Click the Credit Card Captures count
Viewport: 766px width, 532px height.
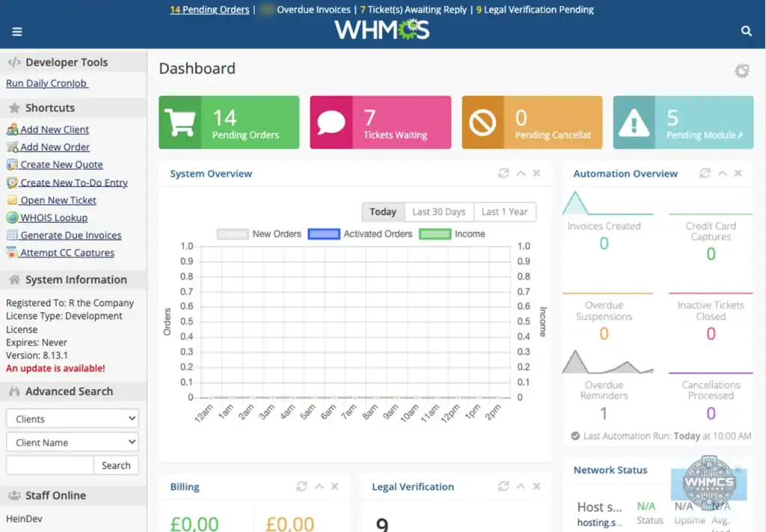pos(711,254)
